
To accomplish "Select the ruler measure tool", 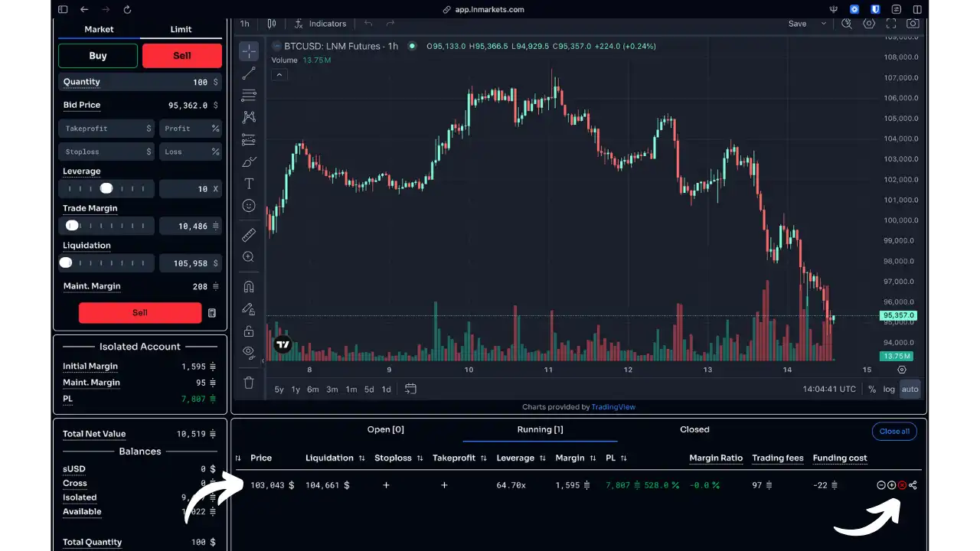I will 249,235.
